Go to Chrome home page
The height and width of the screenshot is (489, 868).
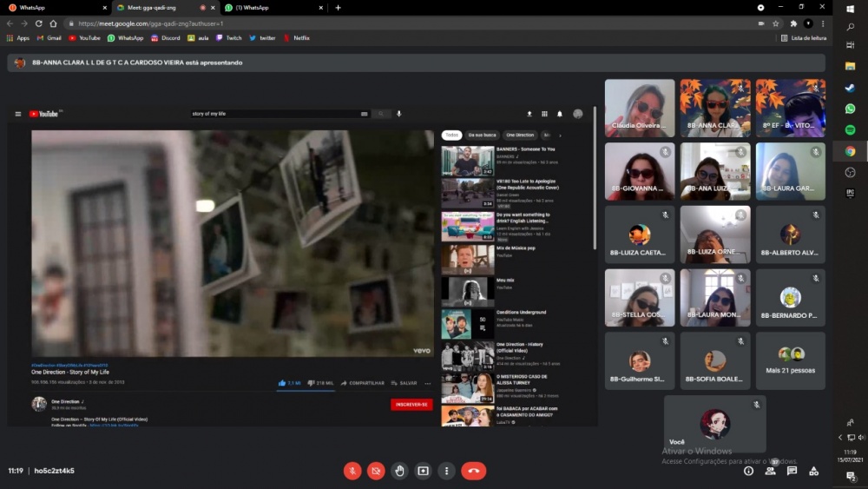click(53, 23)
